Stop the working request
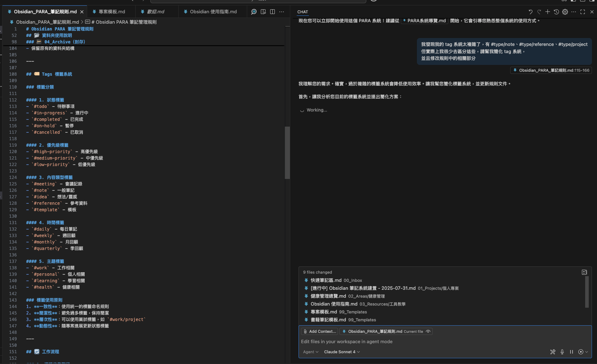Viewport: 597px width, 364px height. tap(581, 352)
